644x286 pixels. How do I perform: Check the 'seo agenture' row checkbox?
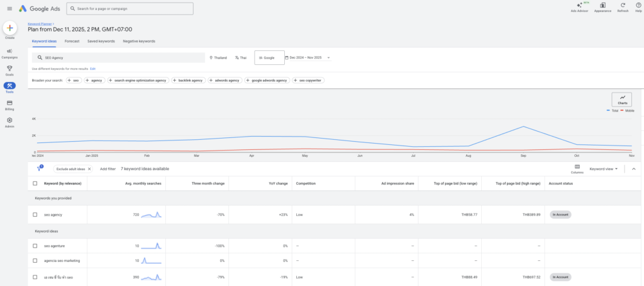pos(35,246)
